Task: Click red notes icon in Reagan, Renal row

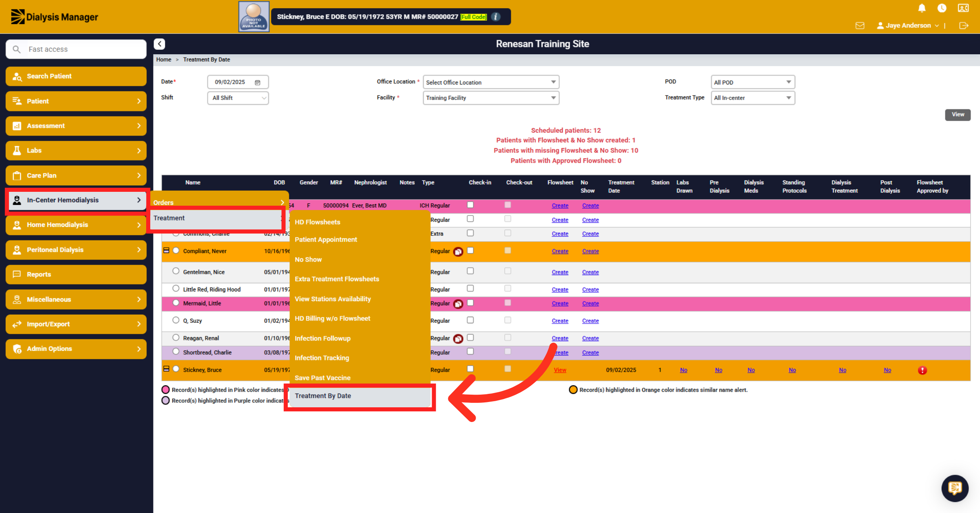Action: point(458,339)
